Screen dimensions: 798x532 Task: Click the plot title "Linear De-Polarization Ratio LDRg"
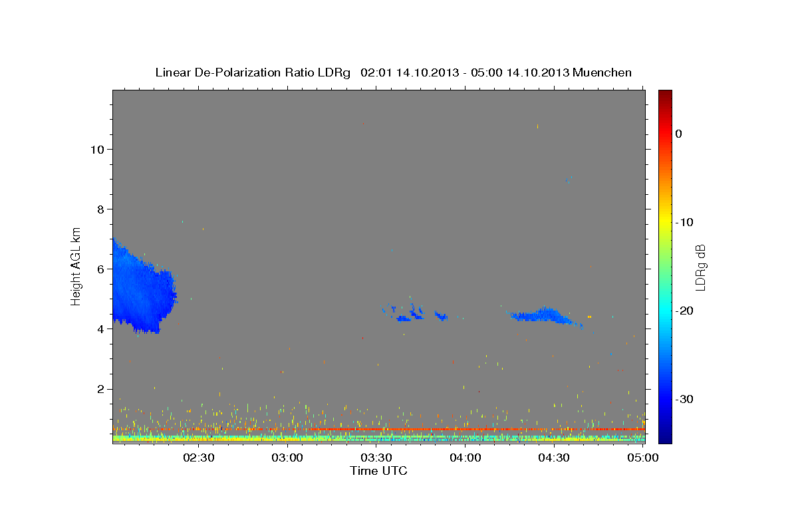point(253,72)
